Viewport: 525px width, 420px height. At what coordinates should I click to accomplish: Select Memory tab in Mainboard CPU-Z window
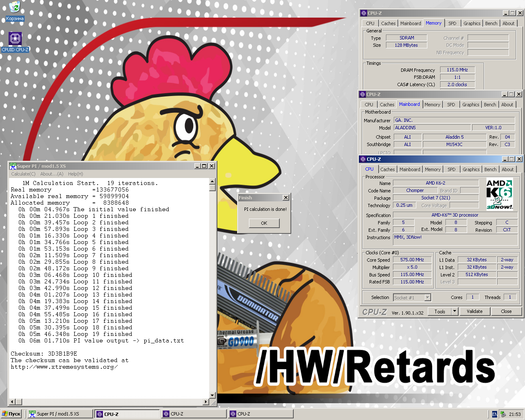[432, 105]
